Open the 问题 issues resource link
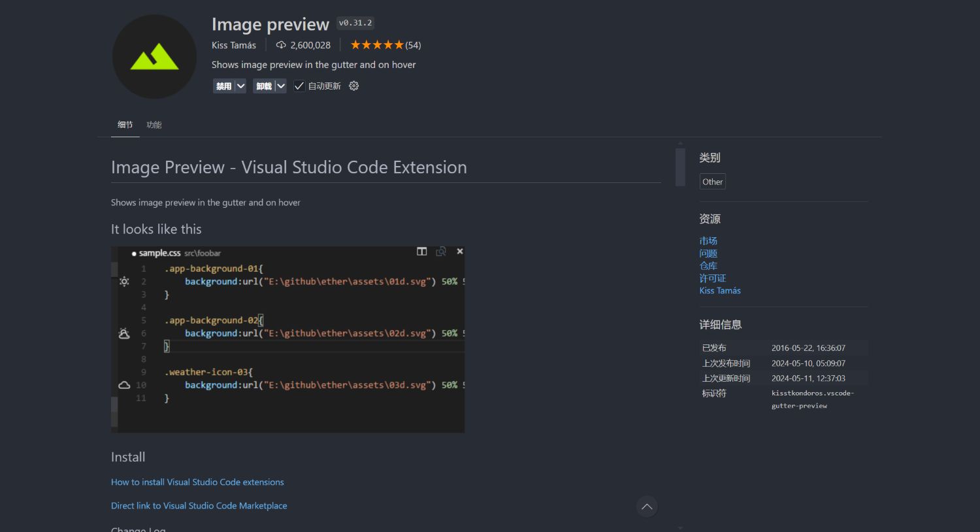This screenshot has height=532, width=980. pos(708,254)
